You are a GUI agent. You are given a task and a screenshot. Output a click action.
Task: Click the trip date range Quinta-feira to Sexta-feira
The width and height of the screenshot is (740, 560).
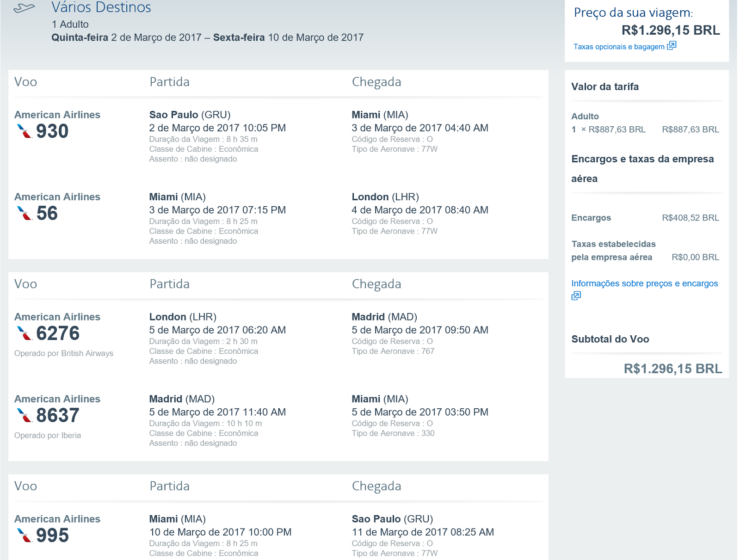[208, 37]
